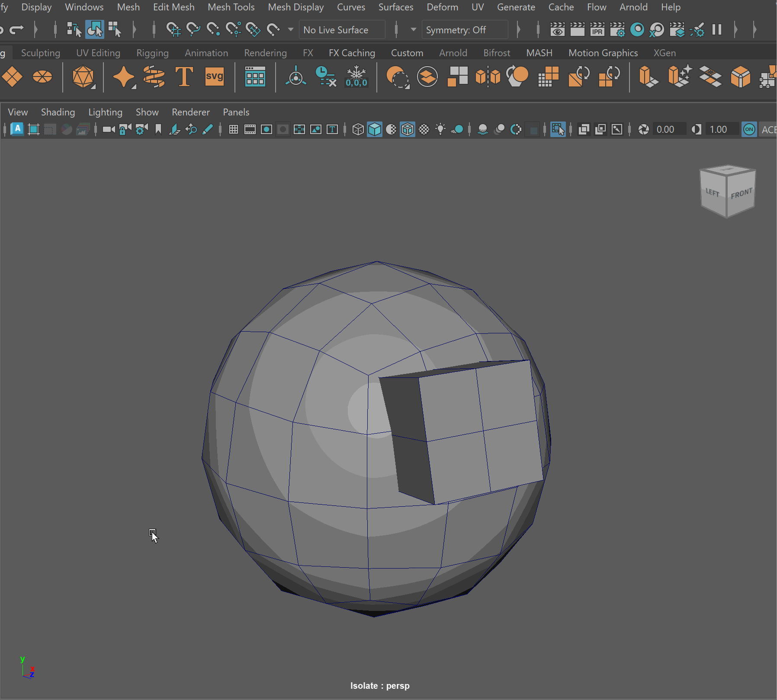Toggle the viewport grid display
Screen dimensions: 777x700
click(x=233, y=129)
